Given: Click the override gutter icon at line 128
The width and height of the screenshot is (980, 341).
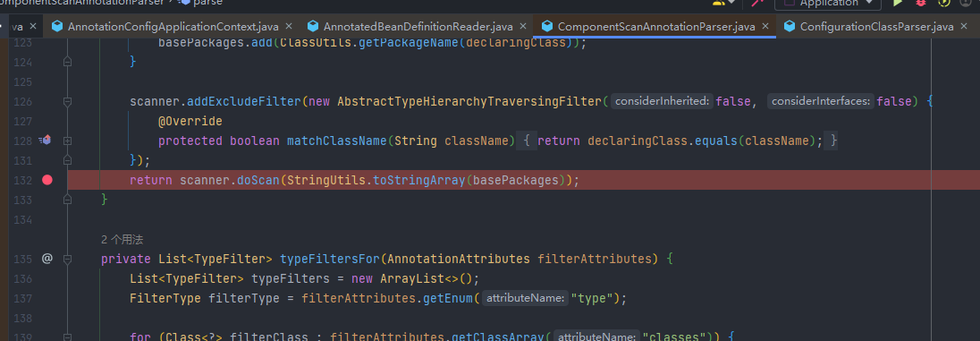Looking at the screenshot, I should [x=46, y=141].
